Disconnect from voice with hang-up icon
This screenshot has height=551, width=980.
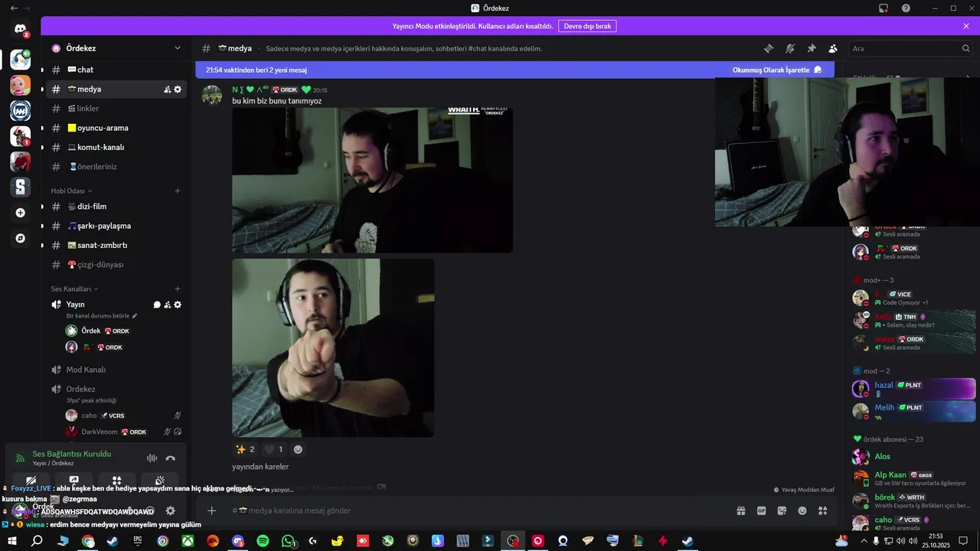tap(171, 458)
